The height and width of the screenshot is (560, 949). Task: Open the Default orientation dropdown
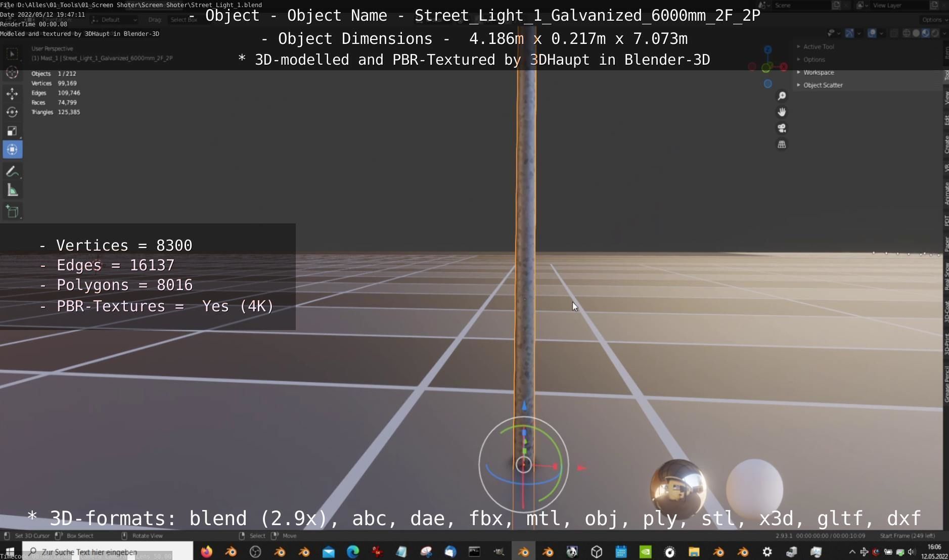click(114, 20)
